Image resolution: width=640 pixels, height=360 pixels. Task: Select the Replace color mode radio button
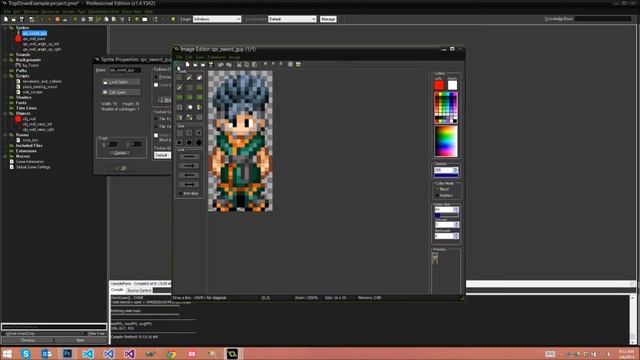coord(437,196)
